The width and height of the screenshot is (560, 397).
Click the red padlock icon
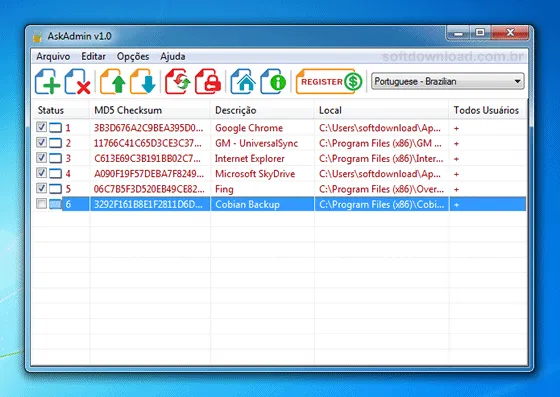tap(208, 82)
